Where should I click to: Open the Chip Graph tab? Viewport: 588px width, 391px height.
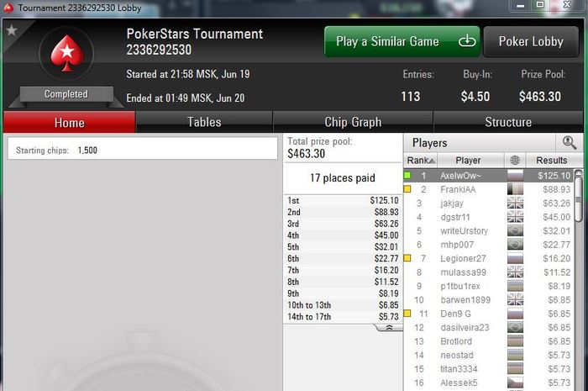tap(353, 122)
